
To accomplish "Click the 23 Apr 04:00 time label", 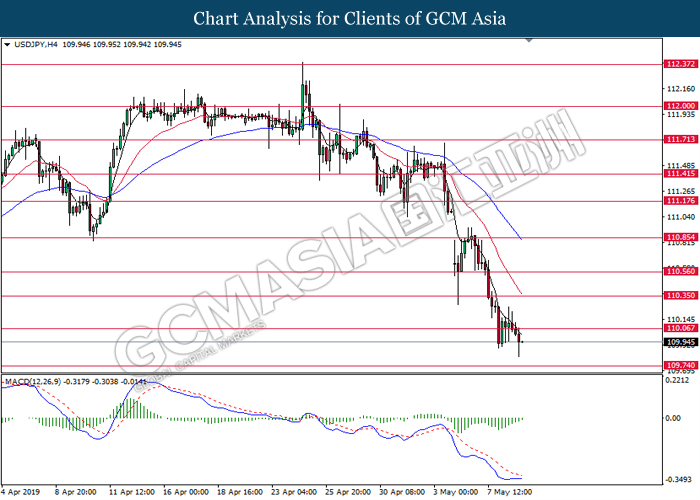I will [x=294, y=492].
